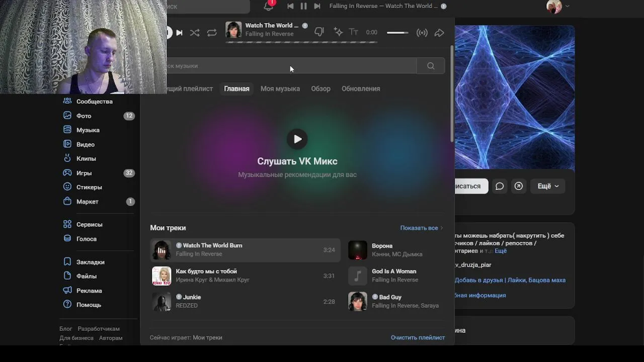The height and width of the screenshot is (362, 644).
Task: Open the current playlist tab
Action: (190, 88)
